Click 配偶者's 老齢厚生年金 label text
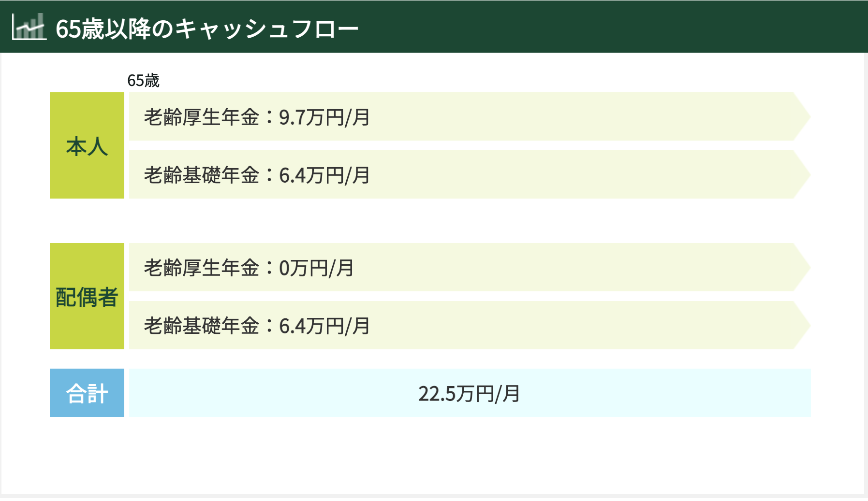 pos(202,268)
